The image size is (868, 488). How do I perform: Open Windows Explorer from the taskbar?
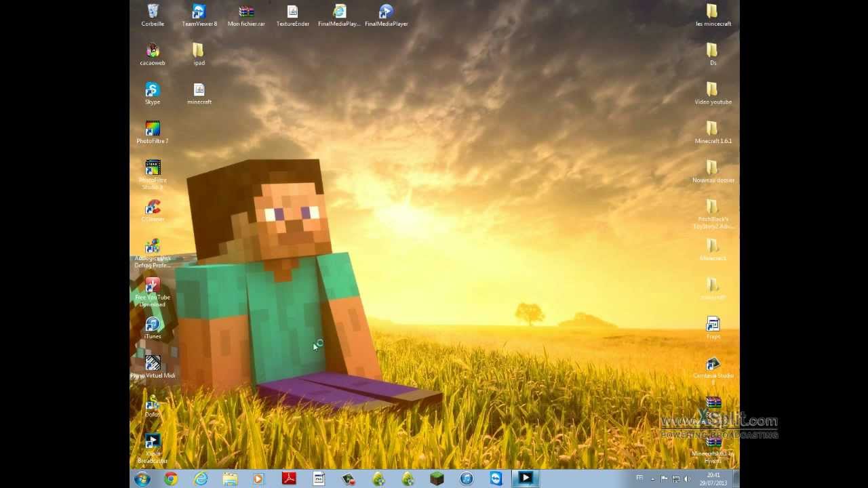pyautogui.click(x=230, y=479)
